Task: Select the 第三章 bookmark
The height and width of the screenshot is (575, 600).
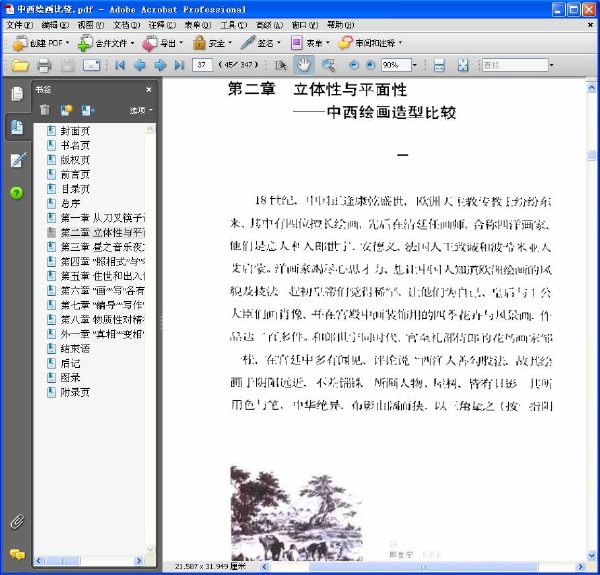Action: 103,247
